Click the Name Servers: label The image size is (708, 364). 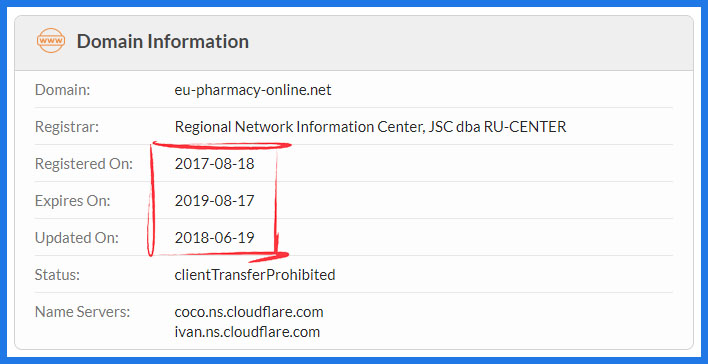pyautogui.click(x=82, y=312)
